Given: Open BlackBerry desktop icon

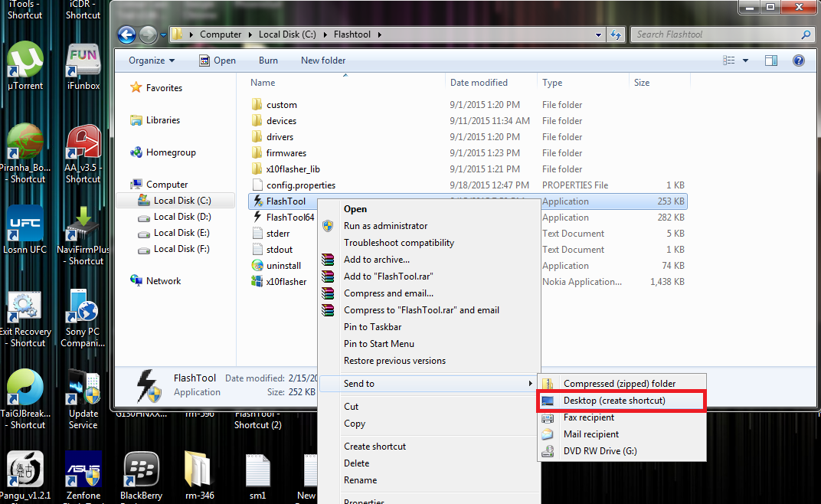Looking at the screenshot, I should [x=142, y=476].
